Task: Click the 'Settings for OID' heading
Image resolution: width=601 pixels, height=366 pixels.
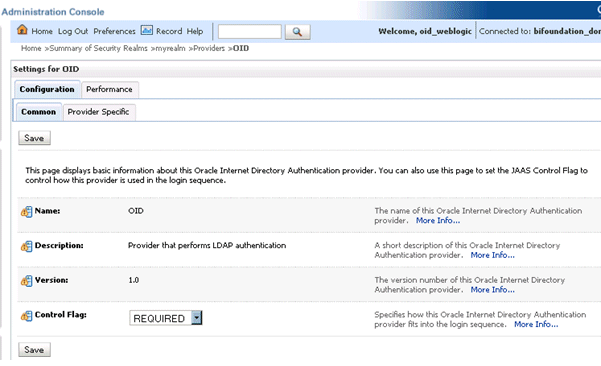Action: point(46,69)
